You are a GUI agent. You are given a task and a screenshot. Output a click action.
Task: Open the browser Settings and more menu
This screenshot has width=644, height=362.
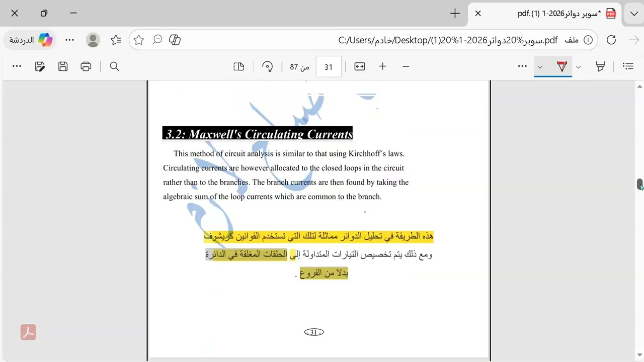[70, 40]
